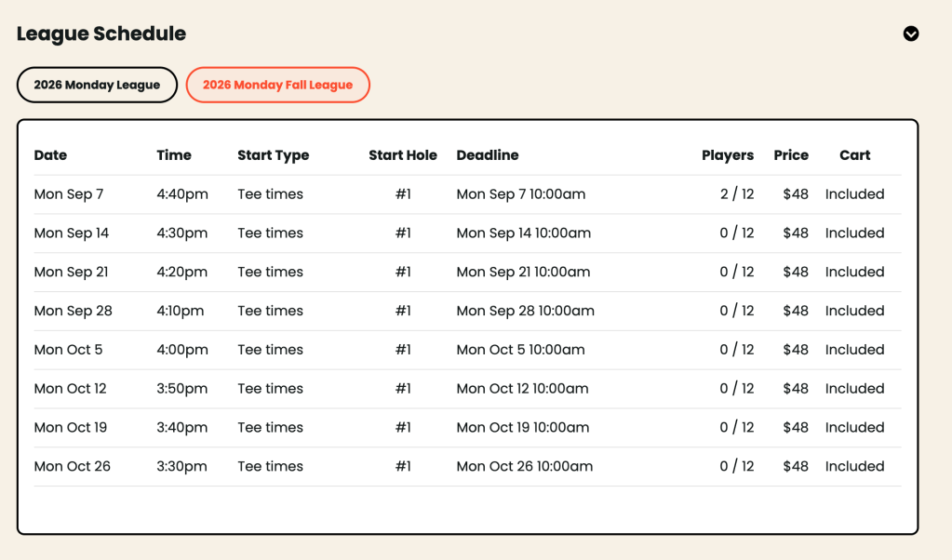Collapse the League Schedule section chevron
Viewport: 952px width, 560px height.
[x=911, y=33]
